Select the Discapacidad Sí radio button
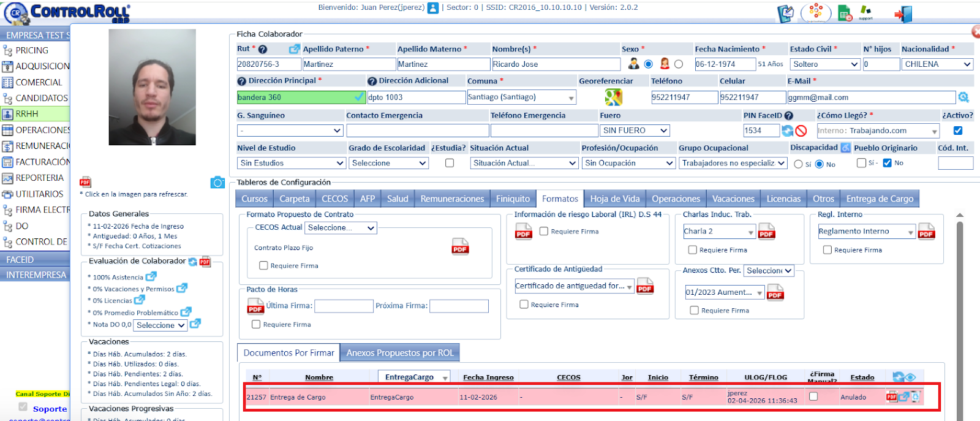 (x=798, y=164)
